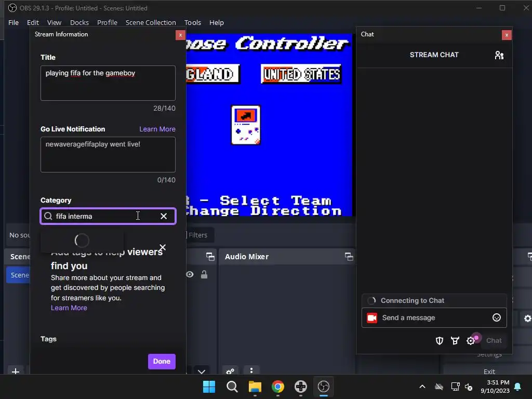This screenshot has width=532, height=399.
Task: Click Learn More beside Go Live Notification
Action: point(157,129)
